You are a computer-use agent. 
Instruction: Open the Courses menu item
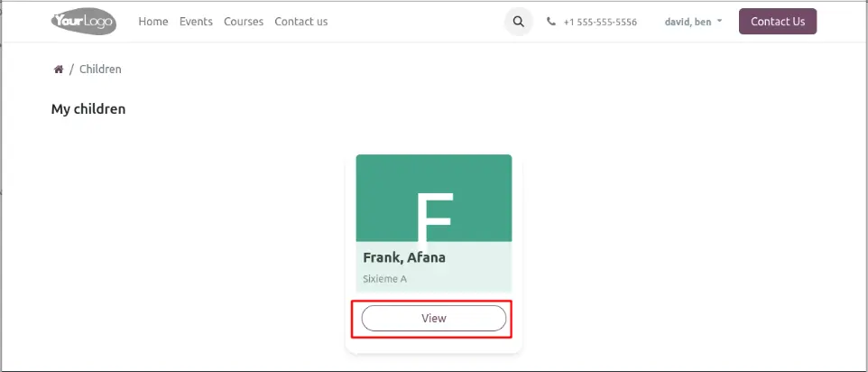pyautogui.click(x=244, y=22)
